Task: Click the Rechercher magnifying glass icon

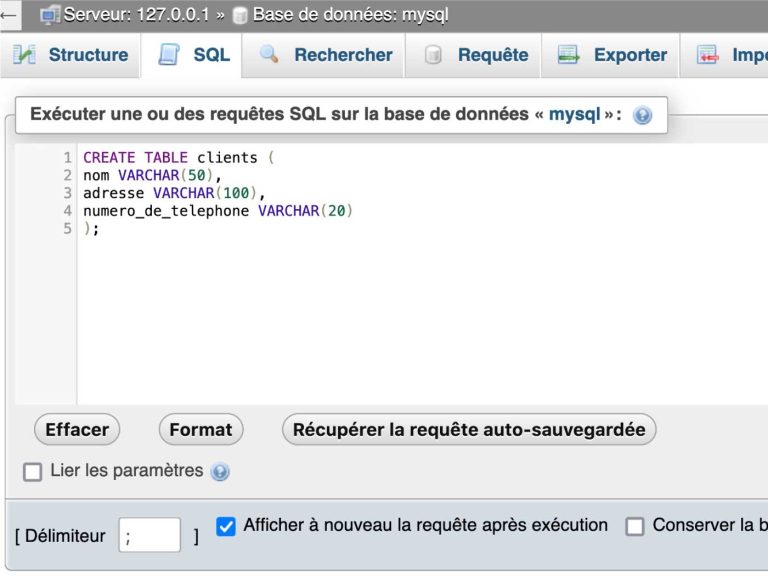Action: [x=269, y=55]
